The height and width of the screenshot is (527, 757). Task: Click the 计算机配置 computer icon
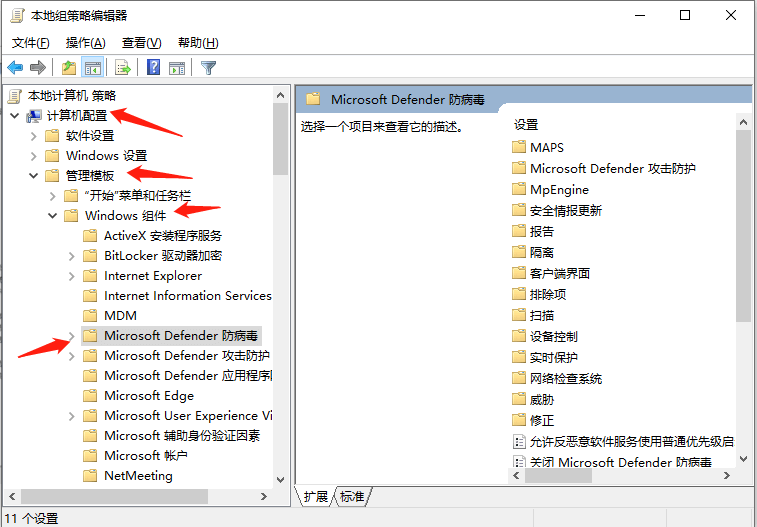pyautogui.click(x=34, y=116)
